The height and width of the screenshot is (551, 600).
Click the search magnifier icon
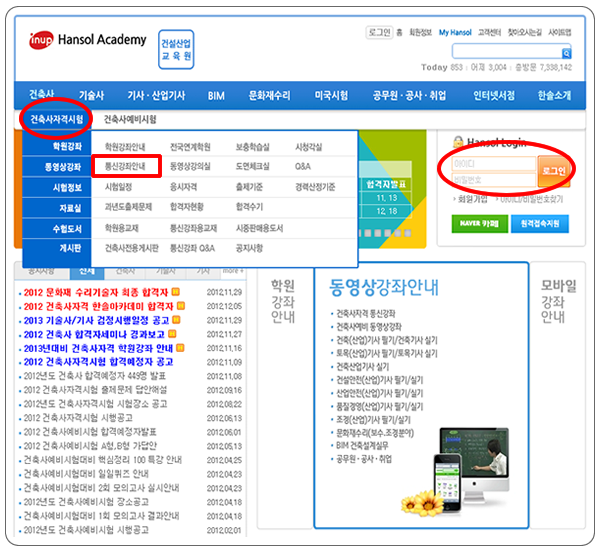point(566,54)
